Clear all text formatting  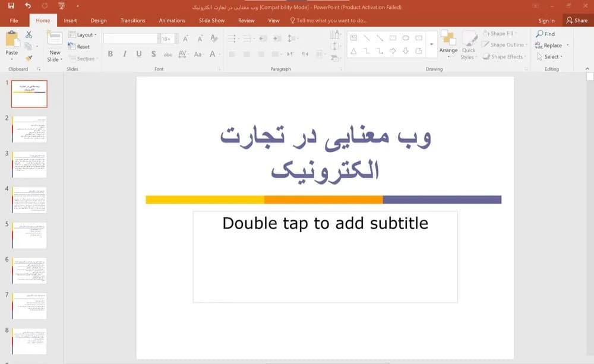(214, 39)
